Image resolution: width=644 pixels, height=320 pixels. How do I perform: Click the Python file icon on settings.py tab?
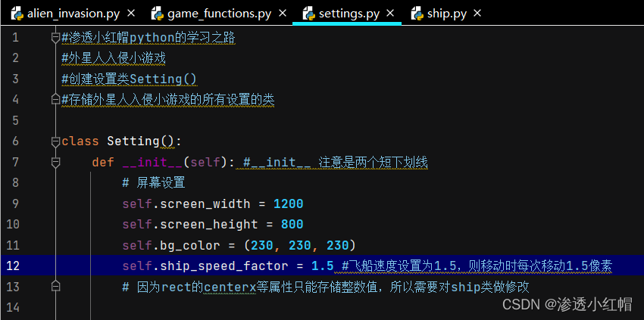point(309,14)
